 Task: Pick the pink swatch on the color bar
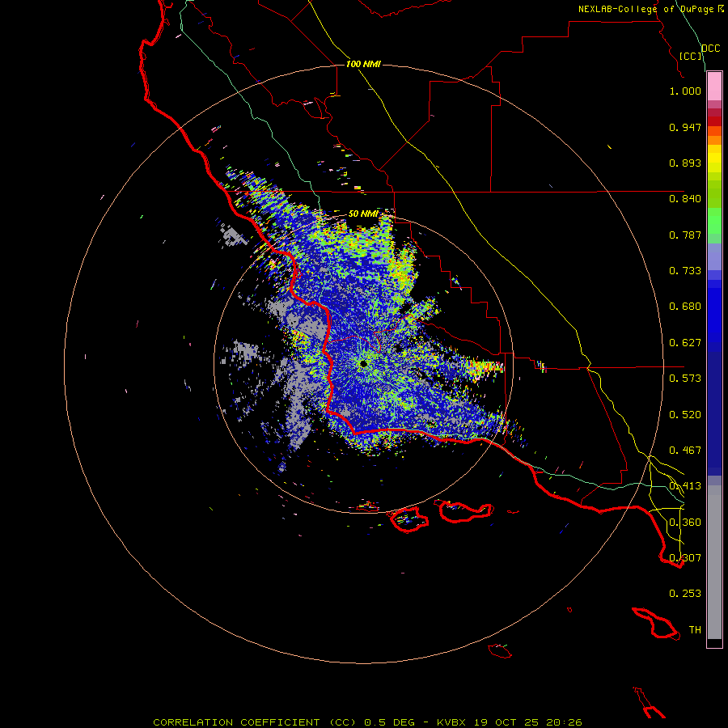point(714,87)
